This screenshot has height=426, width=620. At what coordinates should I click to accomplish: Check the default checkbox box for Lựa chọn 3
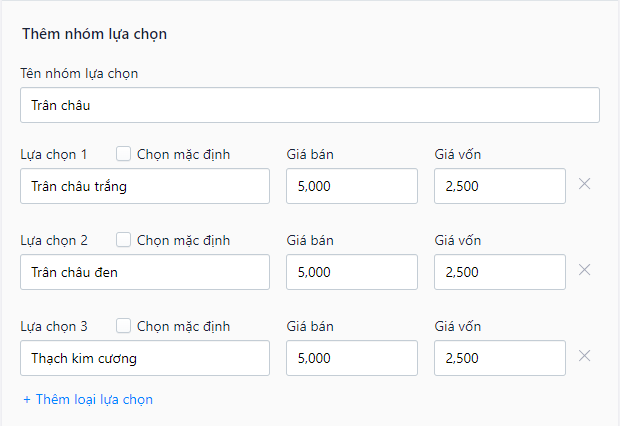[124, 326]
